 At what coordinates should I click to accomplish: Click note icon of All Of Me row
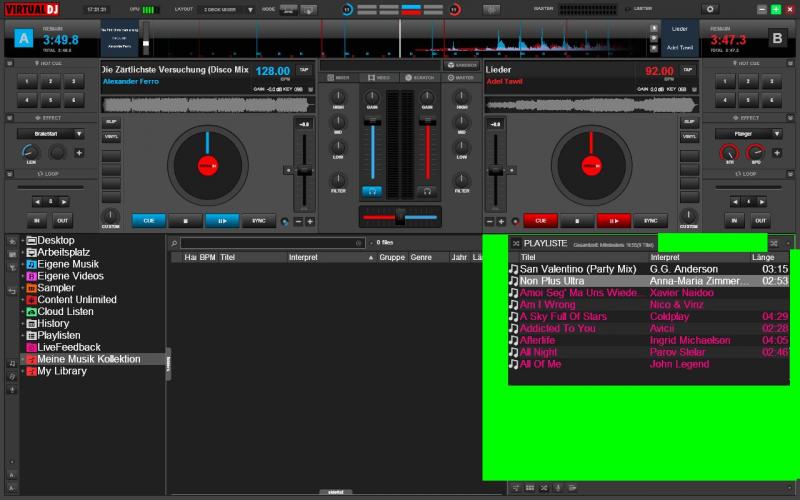click(x=513, y=364)
